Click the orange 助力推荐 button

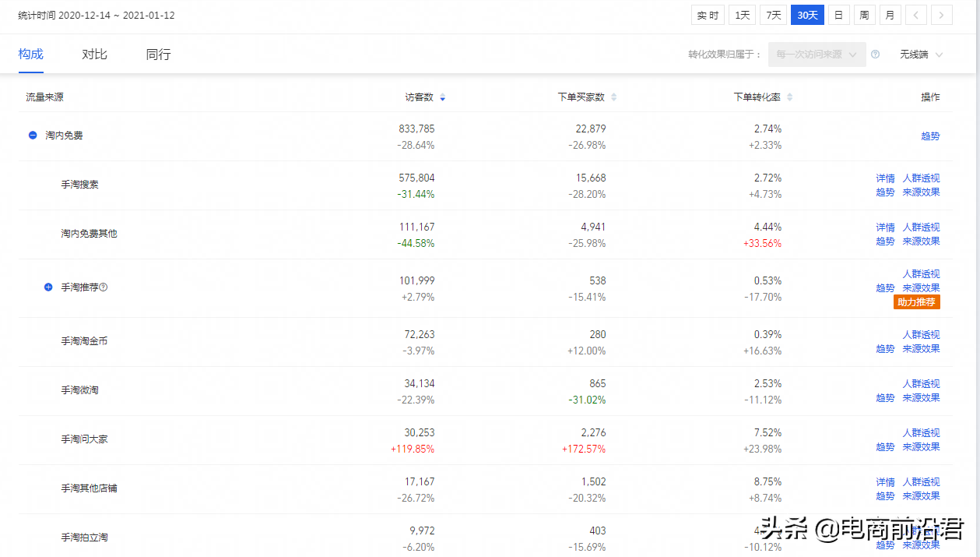click(916, 301)
